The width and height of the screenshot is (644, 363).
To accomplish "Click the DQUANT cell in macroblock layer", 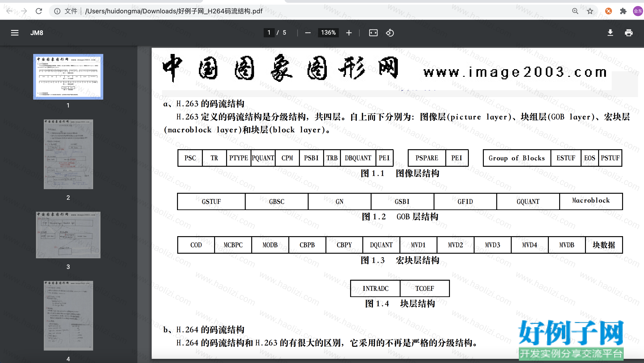I will (381, 245).
